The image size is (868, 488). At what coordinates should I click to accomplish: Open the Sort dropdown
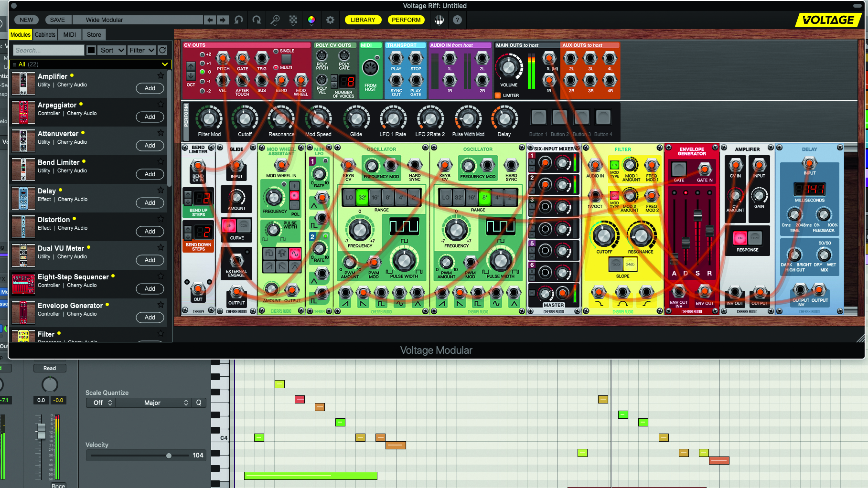coord(112,50)
